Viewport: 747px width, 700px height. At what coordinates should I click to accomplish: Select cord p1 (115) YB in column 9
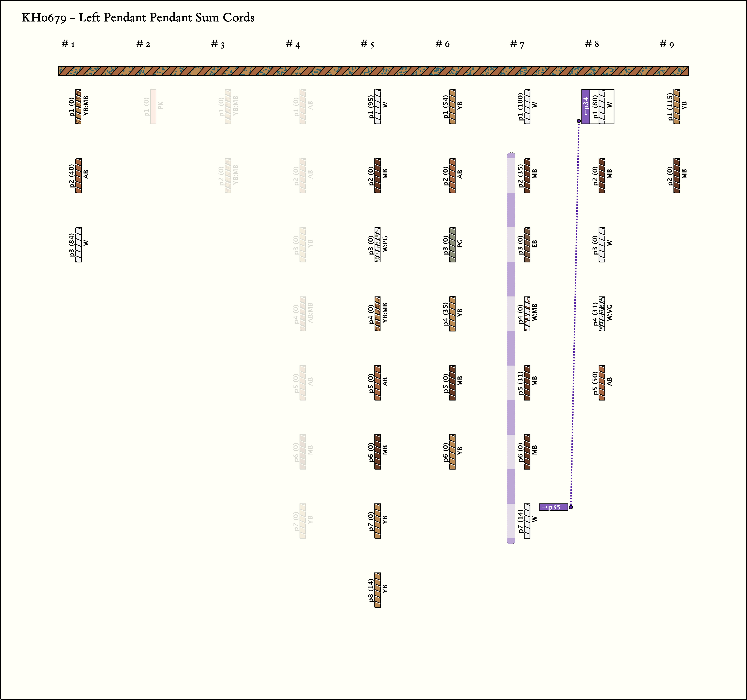(676, 106)
